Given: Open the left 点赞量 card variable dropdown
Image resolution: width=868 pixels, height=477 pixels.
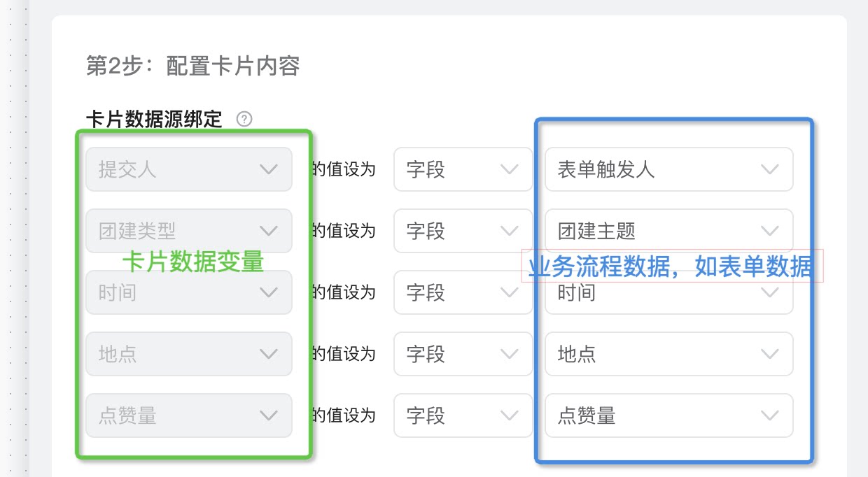Looking at the screenshot, I should (189, 415).
